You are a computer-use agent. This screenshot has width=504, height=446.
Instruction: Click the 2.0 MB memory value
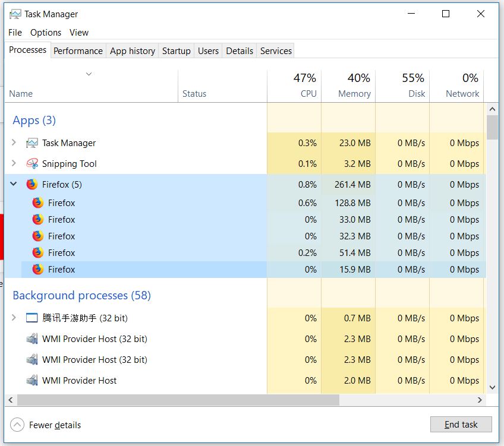point(357,381)
